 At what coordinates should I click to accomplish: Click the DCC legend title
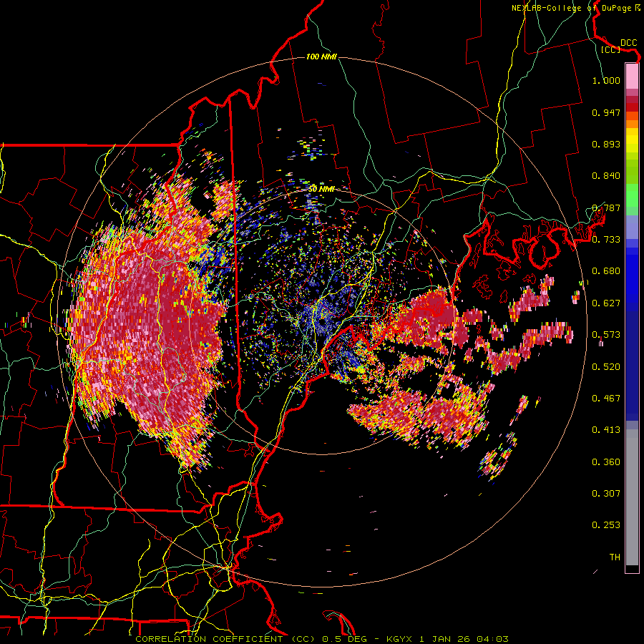(x=628, y=43)
